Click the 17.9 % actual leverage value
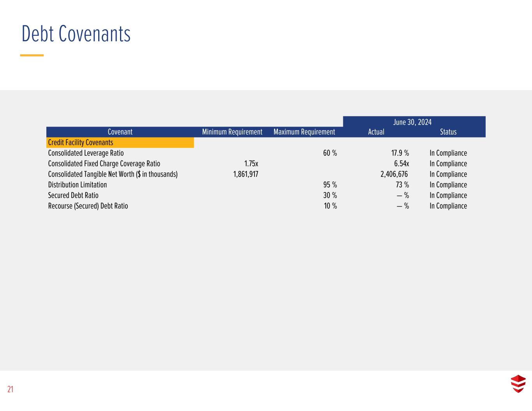The width and height of the screenshot is (532, 411). 400,153
